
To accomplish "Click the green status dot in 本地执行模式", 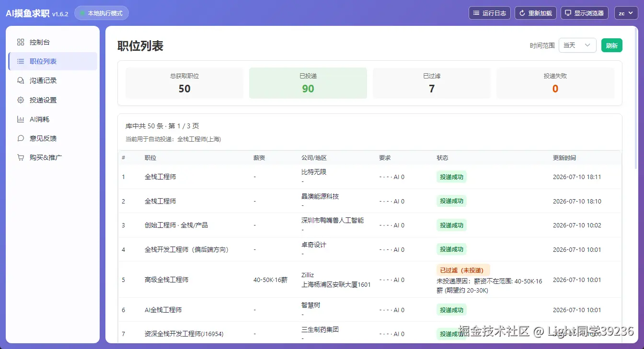I will tap(82, 13).
